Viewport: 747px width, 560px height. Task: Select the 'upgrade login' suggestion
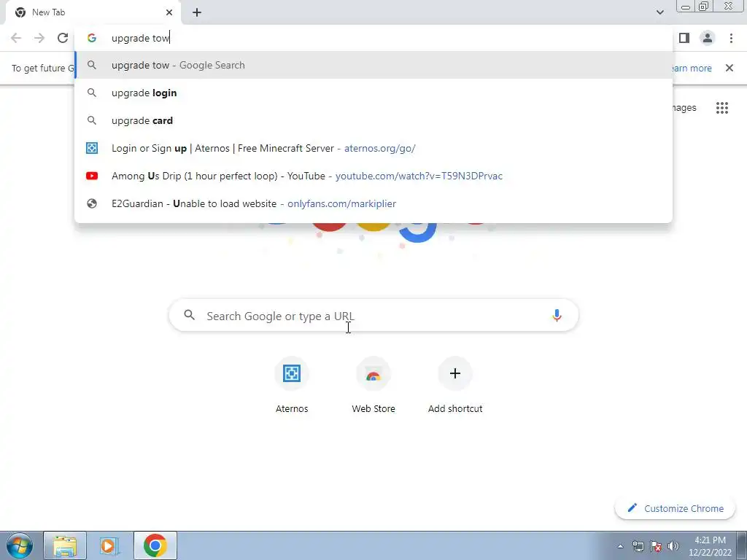(x=373, y=93)
